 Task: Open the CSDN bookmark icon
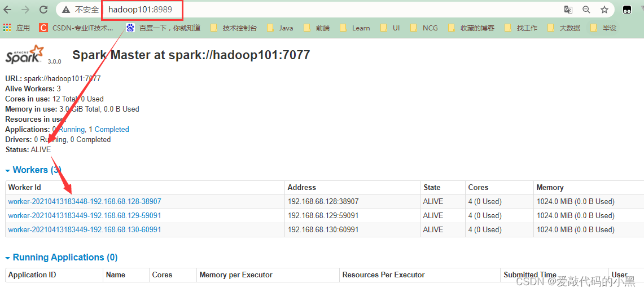[43, 28]
